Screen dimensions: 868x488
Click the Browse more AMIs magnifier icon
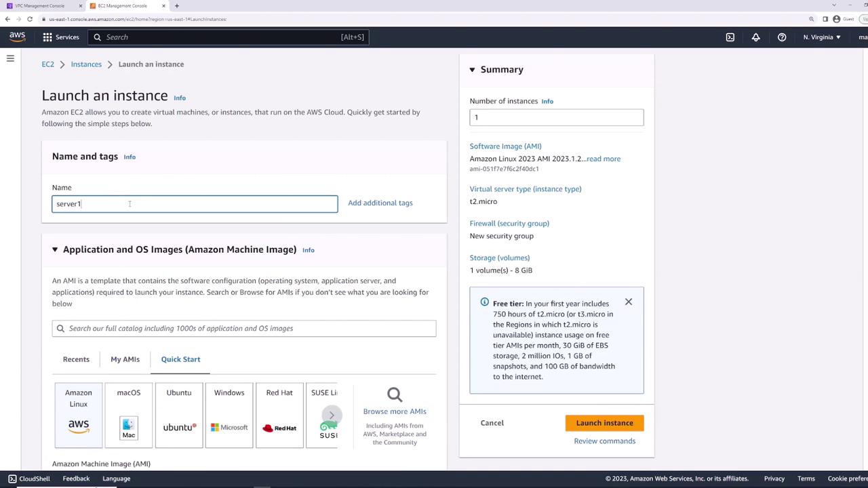[x=395, y=394]
